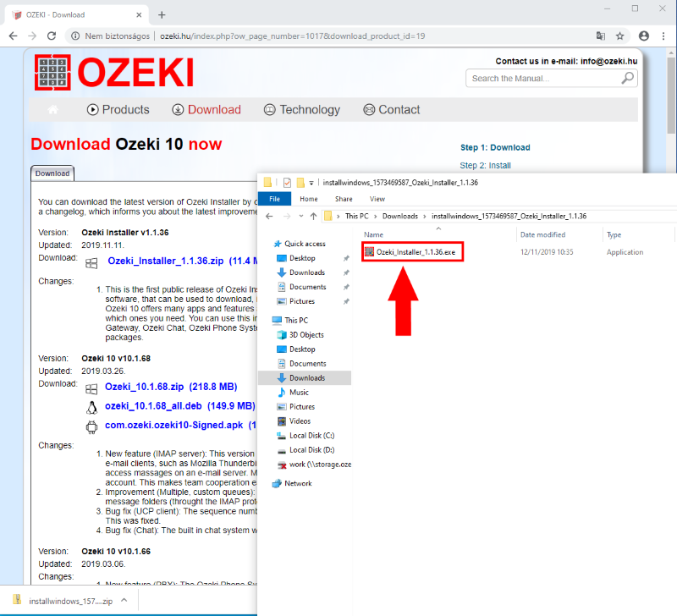Open the Technology menu on Ozeki site
This screenshot has width=677, height=616.
(302, 110)
